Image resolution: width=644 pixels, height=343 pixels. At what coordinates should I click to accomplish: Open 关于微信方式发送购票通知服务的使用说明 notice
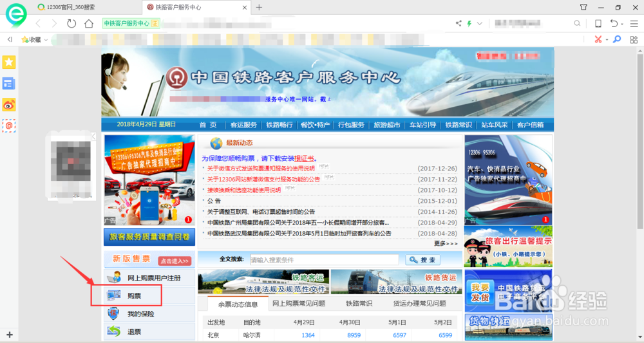point(260,169)
